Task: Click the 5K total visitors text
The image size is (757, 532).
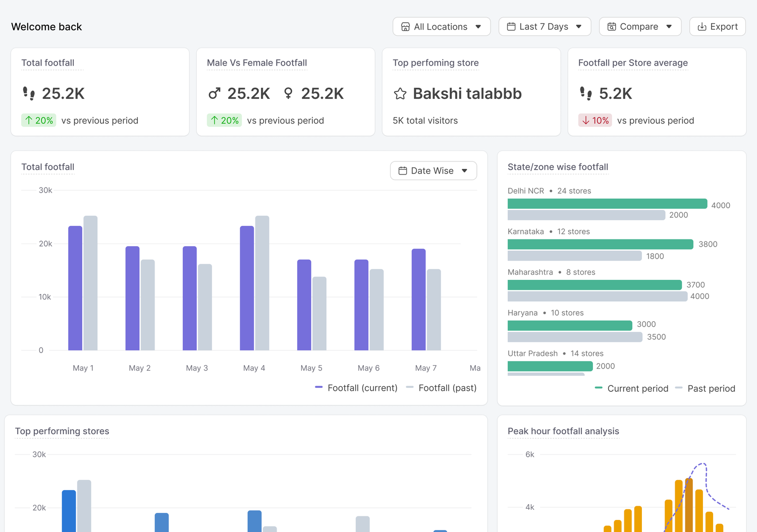Action: (x=425, y=121)
